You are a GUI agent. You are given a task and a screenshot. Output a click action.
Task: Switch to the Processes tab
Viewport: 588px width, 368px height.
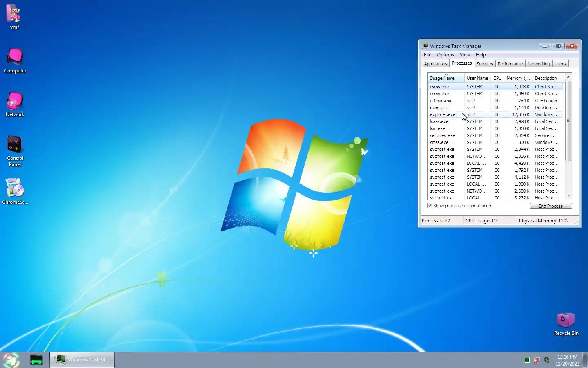462,63
